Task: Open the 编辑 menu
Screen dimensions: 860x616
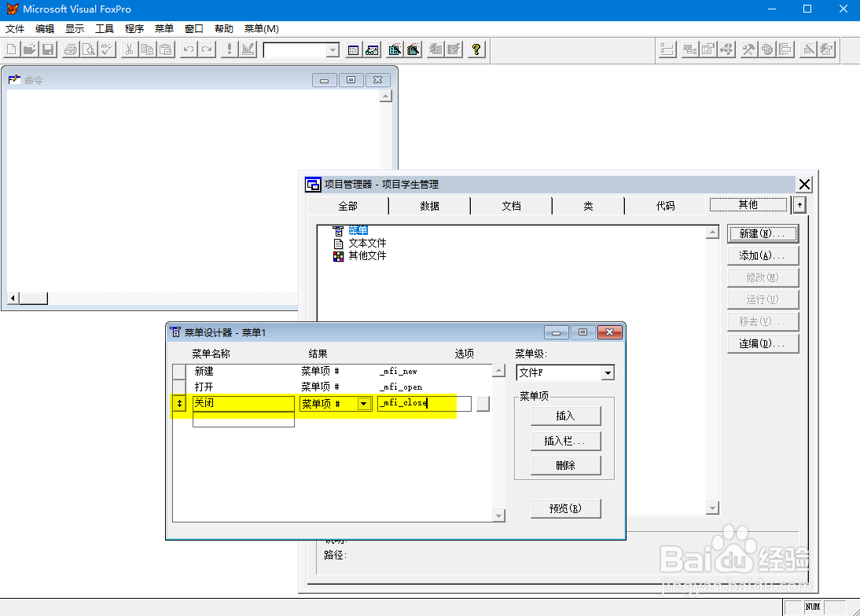Action: pyautogui.click(x=45, y=28)
